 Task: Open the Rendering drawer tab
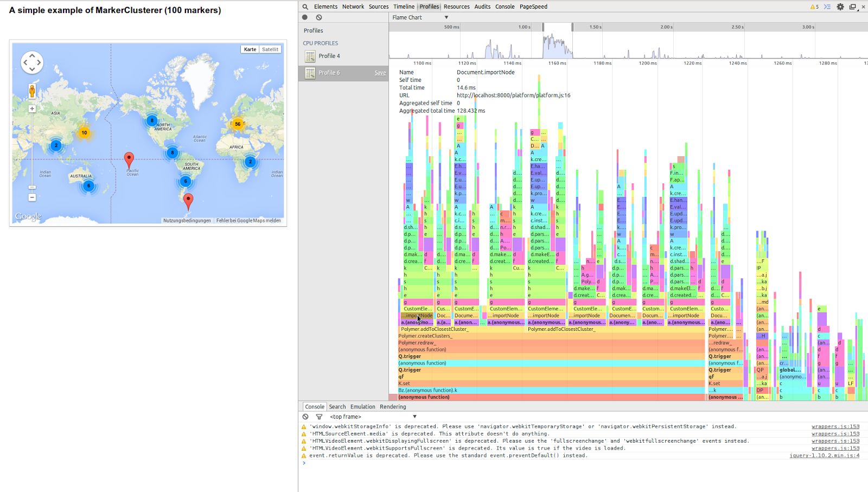click(x=393, y=406)
